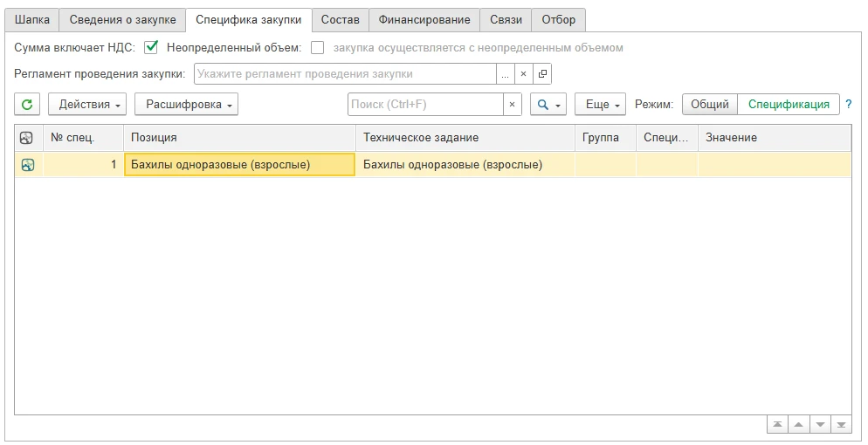
Task: Select the Специфика закупки tab
Action: [249, 20]
